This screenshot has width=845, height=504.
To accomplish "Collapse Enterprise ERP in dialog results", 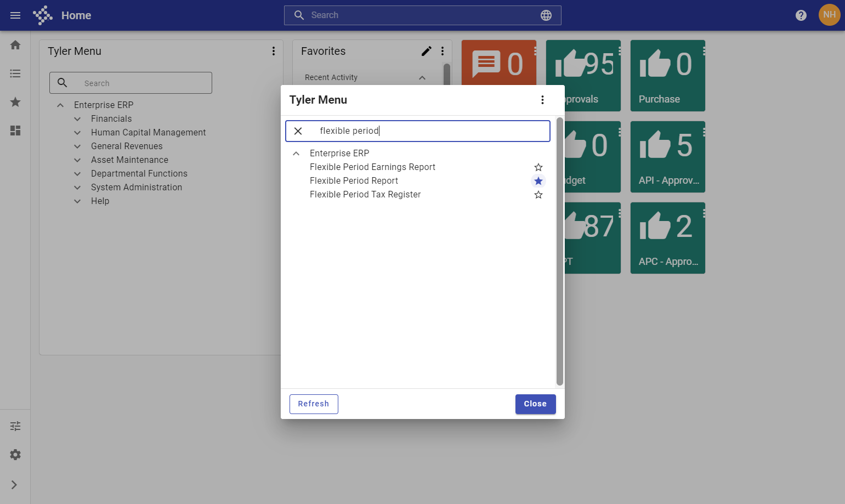I will click(x=296, y=154).
